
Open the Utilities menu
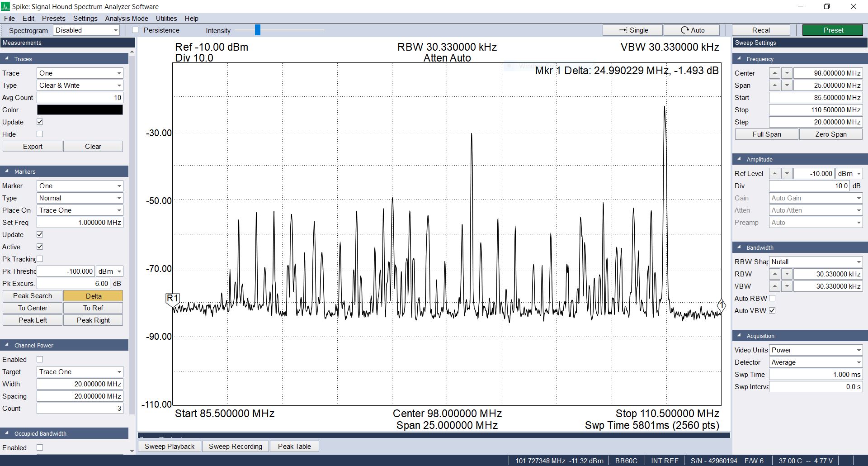166,19
